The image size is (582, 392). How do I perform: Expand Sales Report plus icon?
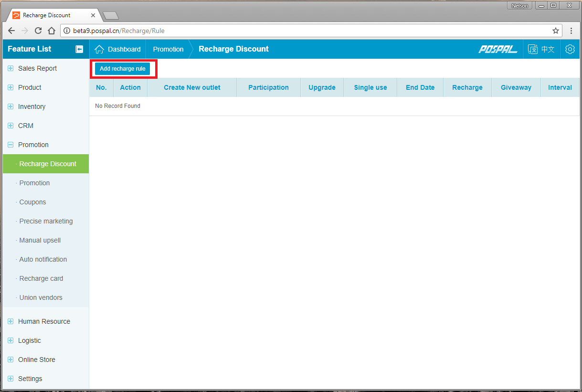click(x=11, y=68)
